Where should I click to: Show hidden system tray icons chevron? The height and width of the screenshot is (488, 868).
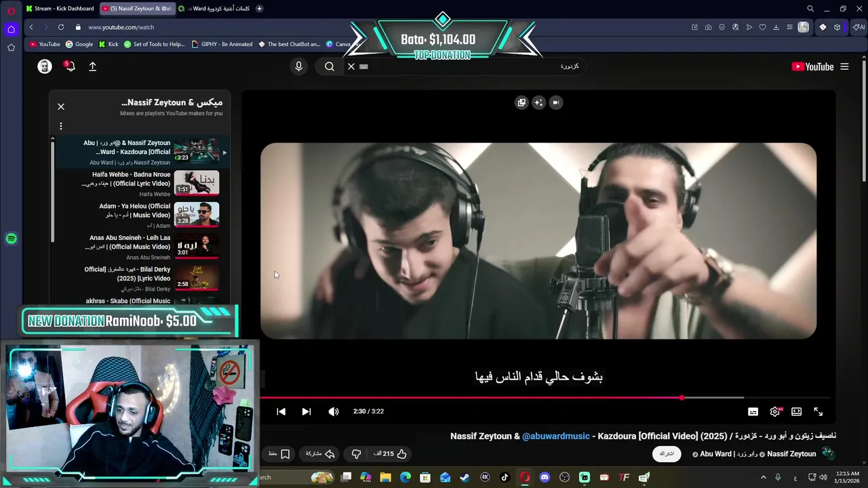pyautogui.click(x=764, y=477)
